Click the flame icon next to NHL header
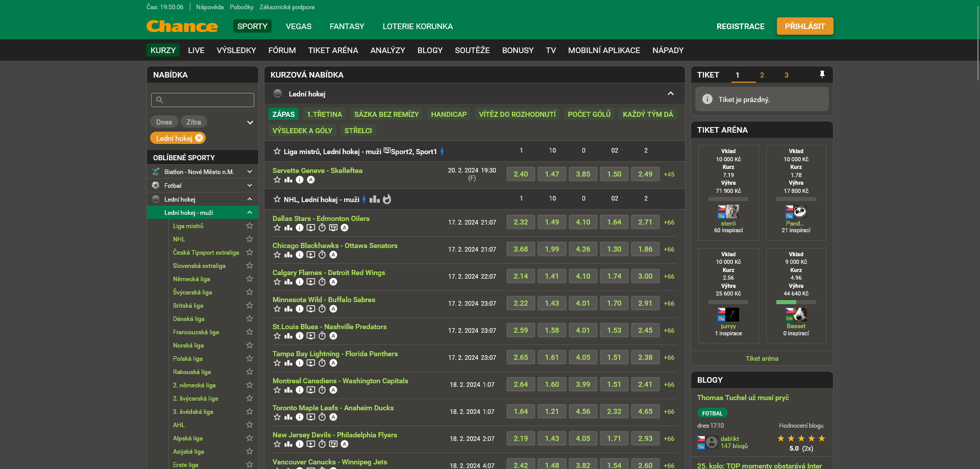 387,199
